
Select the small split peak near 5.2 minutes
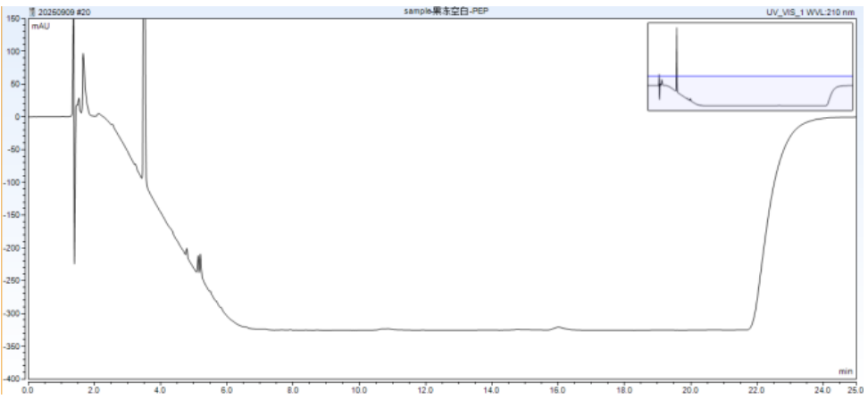click(x=199, y=262)
